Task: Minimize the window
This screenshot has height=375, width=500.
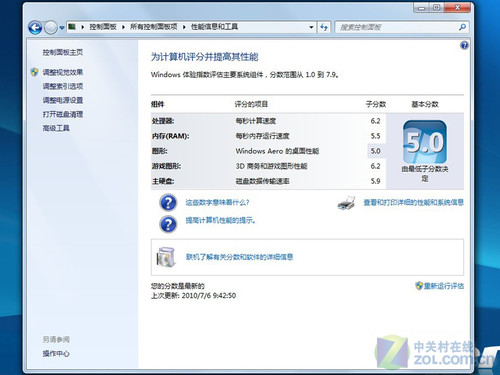Action: 422,8
